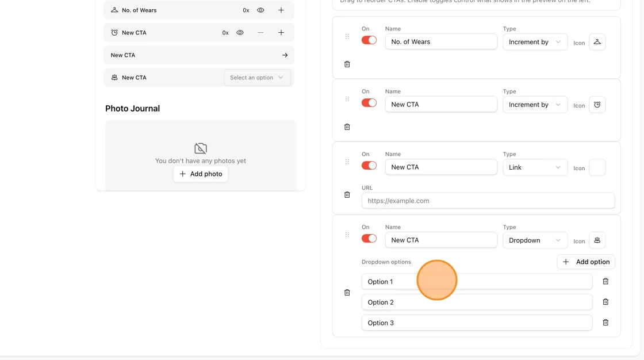Disable the toggle on the alarm-icon New CTA card
This screenshot has width=644, height=360.
pos(369,103)
